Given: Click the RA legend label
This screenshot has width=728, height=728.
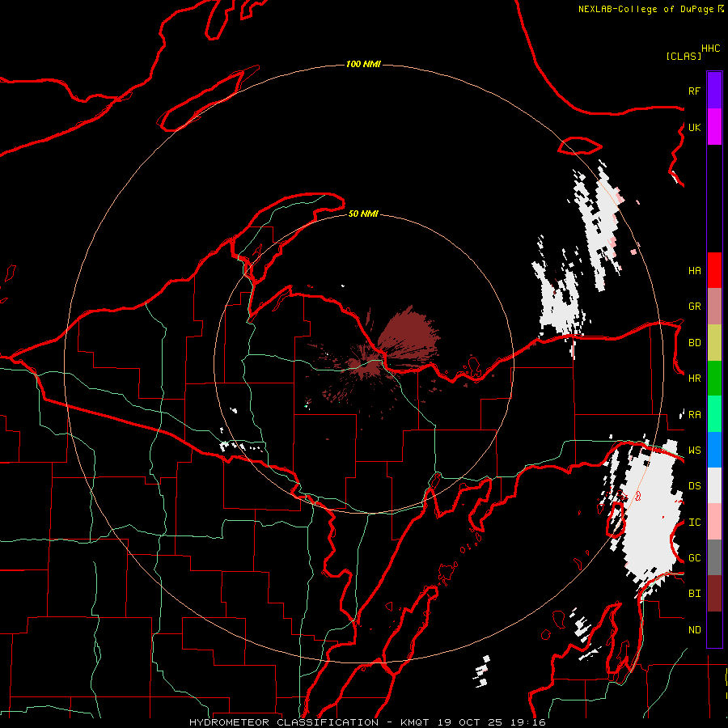Looking at the screenshot, I should pos(694,415).
